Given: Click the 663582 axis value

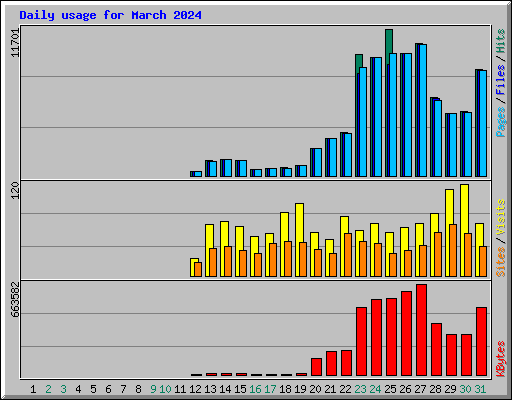Looking at the screenshot, I should coord(15,299).
